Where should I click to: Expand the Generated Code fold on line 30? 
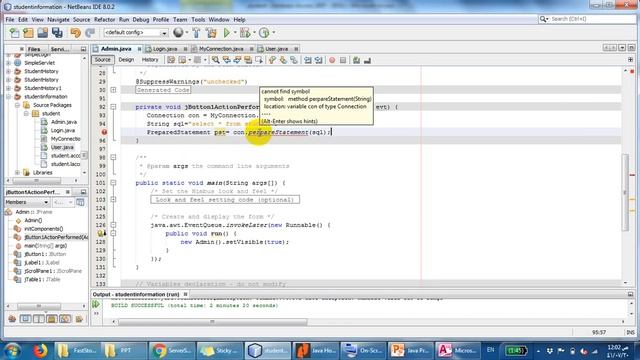click(x=113, y=90)
